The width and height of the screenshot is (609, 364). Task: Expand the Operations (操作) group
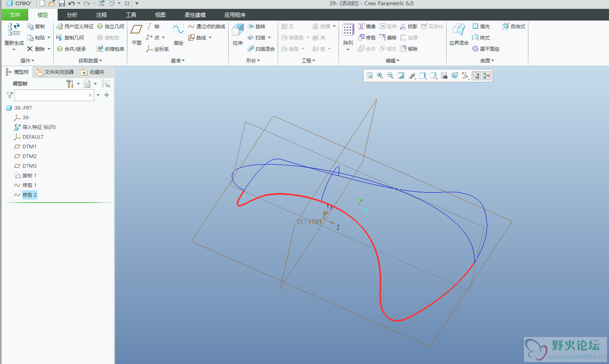coord(27,60)
